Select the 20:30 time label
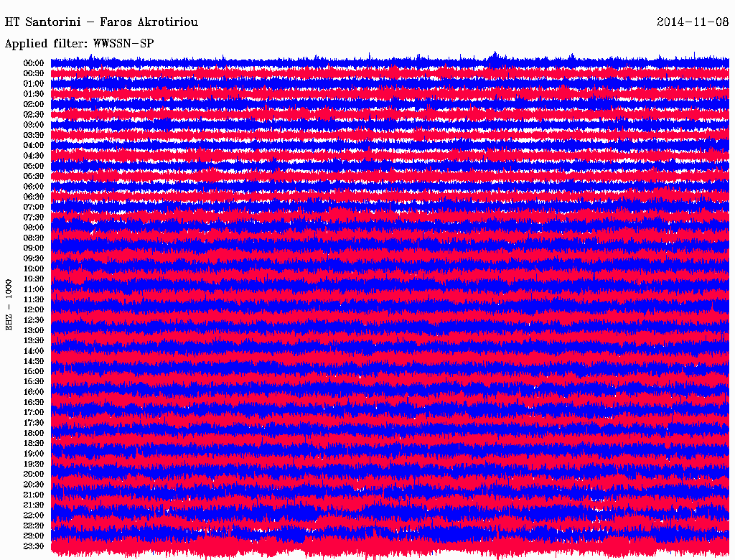This screenshot has width=735, height=560. 34,485
